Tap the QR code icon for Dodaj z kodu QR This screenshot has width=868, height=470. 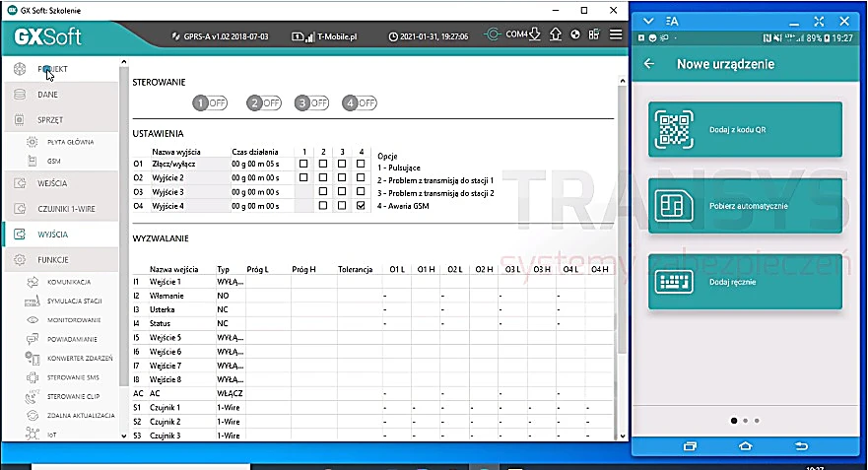[x=674, y=129]
